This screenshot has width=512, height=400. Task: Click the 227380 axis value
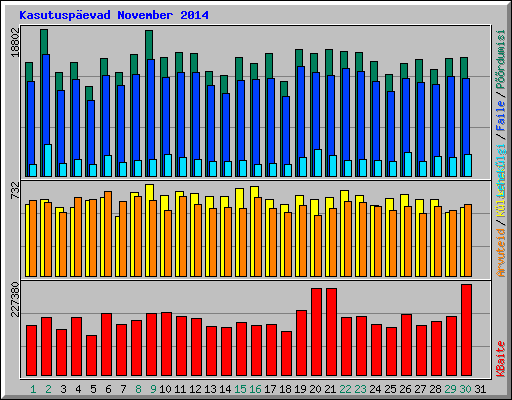point(15,299)
